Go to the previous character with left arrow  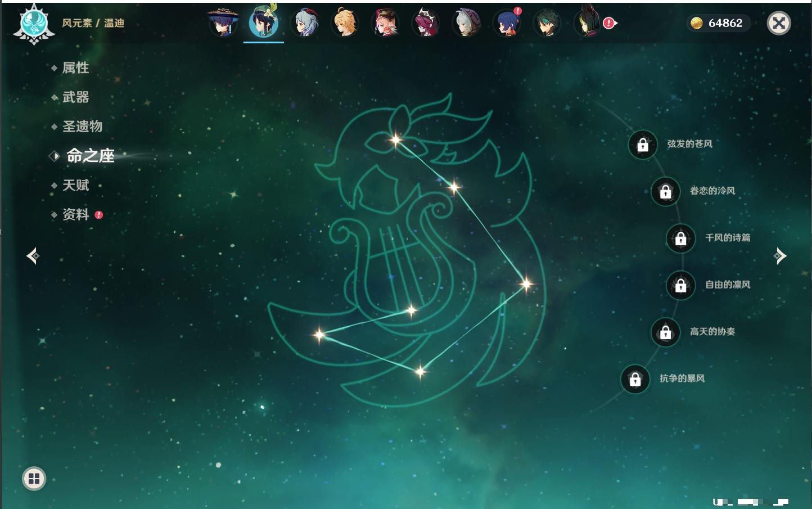(33, 256)
